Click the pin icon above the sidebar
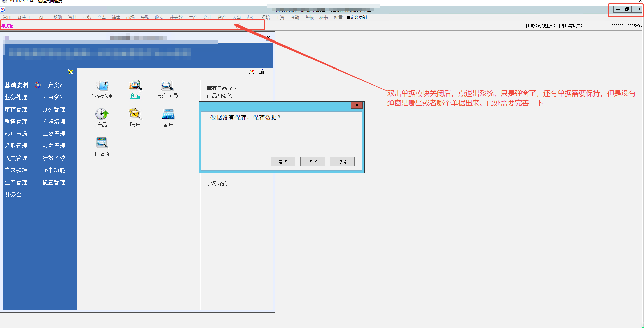The width and height of the screenshot is (644, 328). click(70, 72)
